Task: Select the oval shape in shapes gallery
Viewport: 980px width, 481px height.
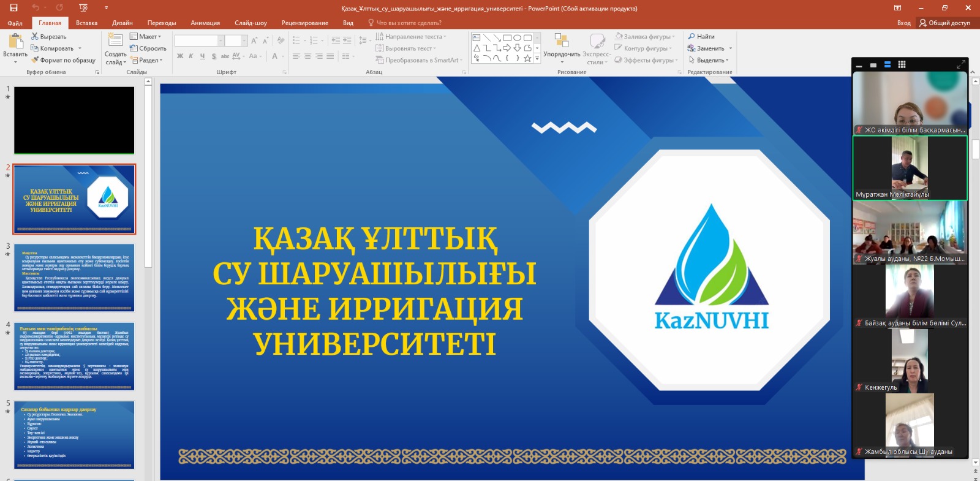Action: pyautogui.click(x=518, y=37)
